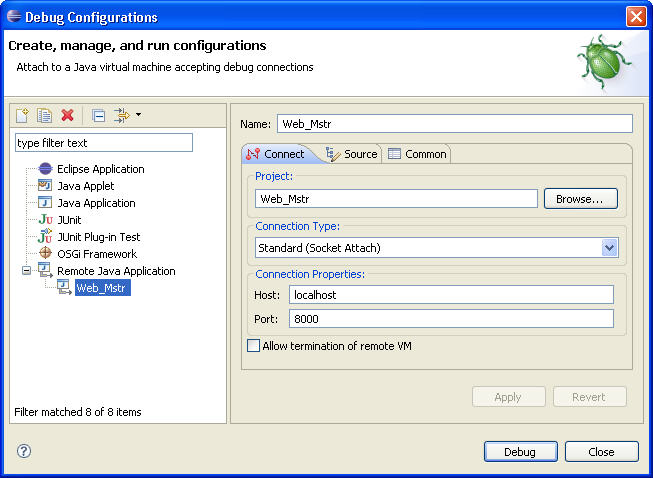653x478 pixels.
Task: Collapse the Remote Java Application node
Action: click(27, 271)
